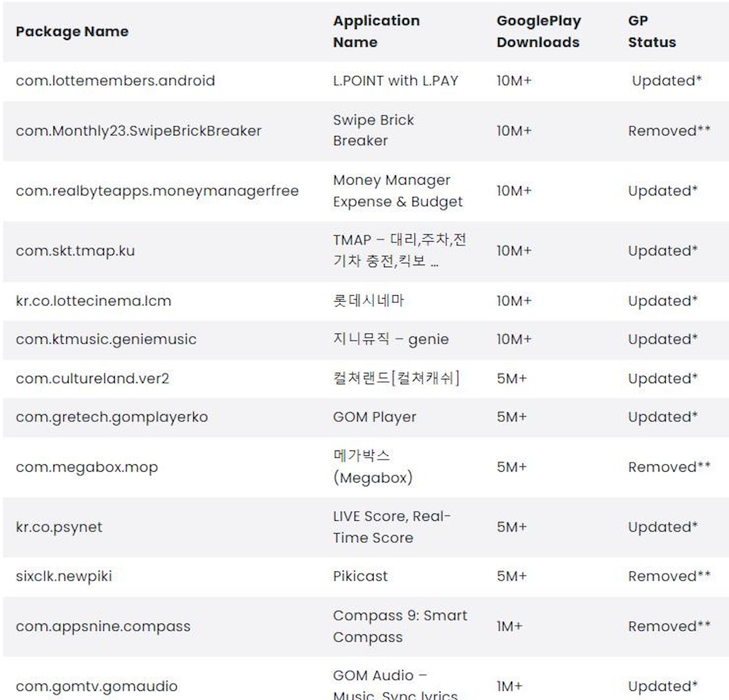
Task: Select the com.gomtv.gomaudio package name
Action: click(x=97, y=687)
